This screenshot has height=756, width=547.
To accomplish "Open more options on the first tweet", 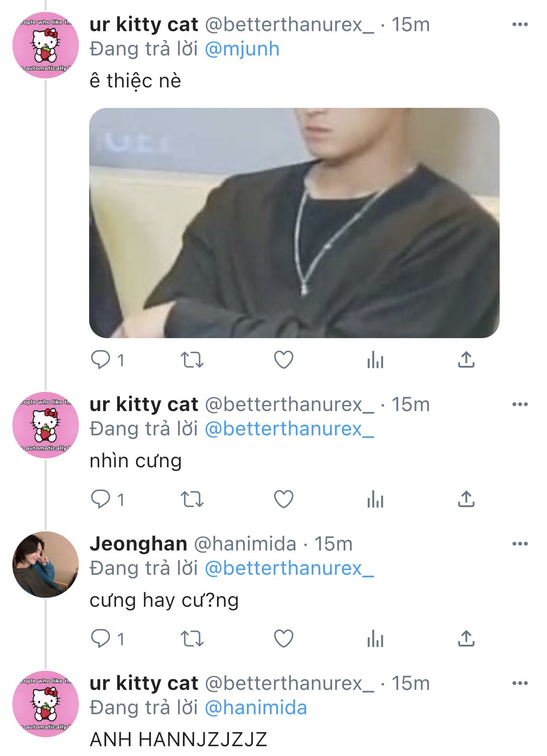I will [x=520, y=25].
